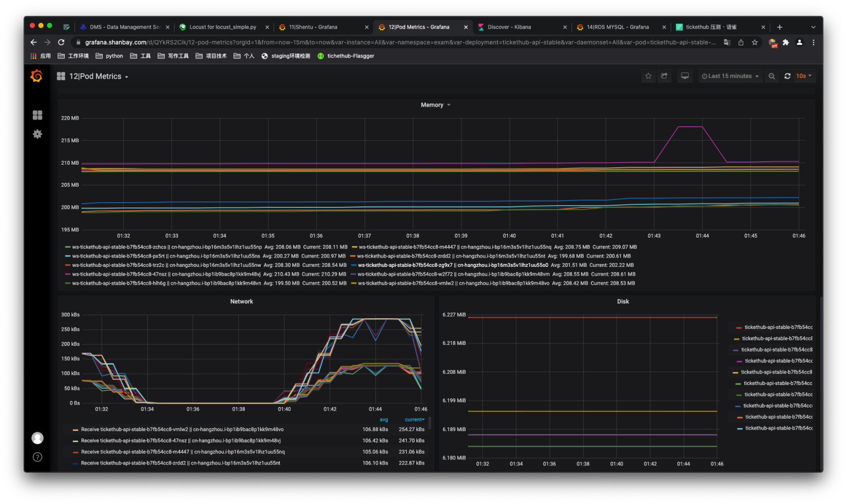The height and width of the screenshot is (504, 847).
Task: Zoom out the time range
Action: [772, 76]
